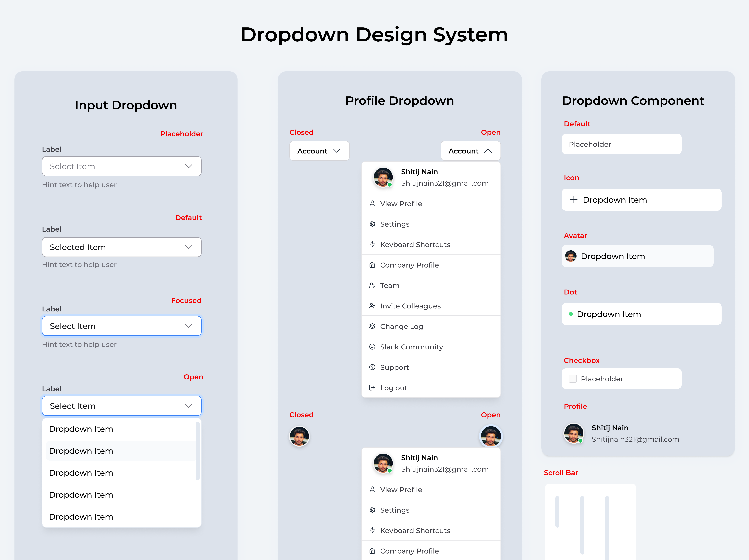The image size is (749, 560).
Task: Open the Selected Item dropdown
Action: click(122, 247)
